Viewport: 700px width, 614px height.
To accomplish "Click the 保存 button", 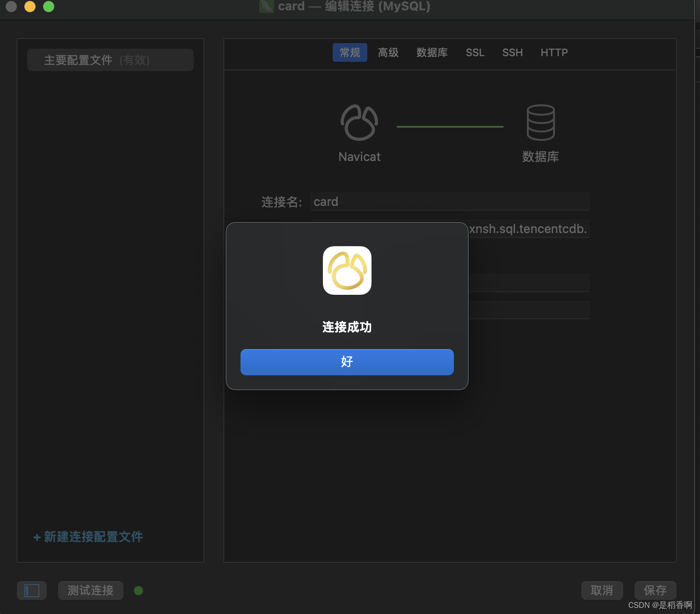I will (x=656, y=591).
